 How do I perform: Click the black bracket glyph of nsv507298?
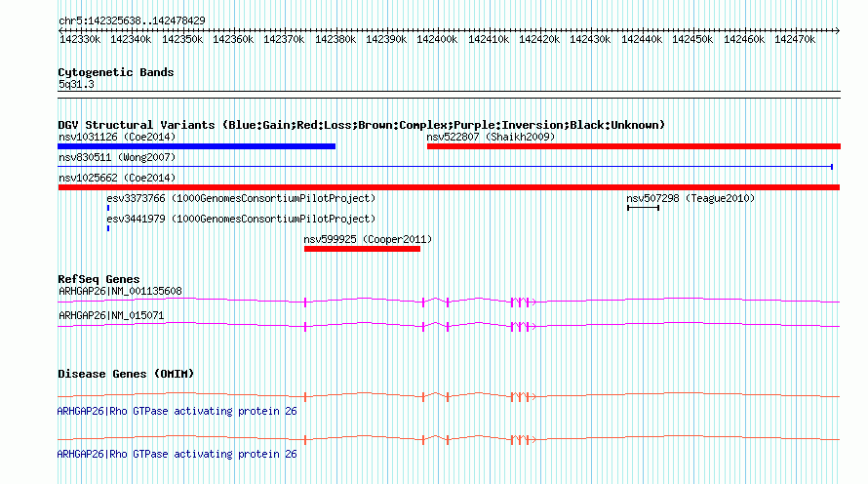click(644, 208)
